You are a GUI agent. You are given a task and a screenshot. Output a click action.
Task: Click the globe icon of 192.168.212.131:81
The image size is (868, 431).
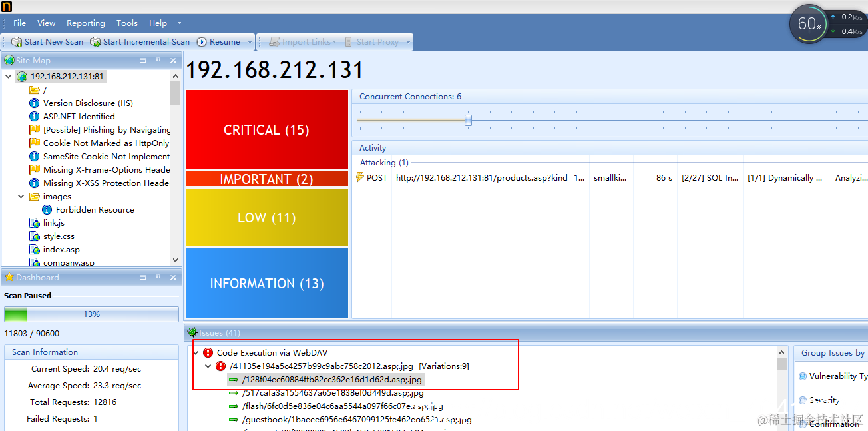(22, 77)
